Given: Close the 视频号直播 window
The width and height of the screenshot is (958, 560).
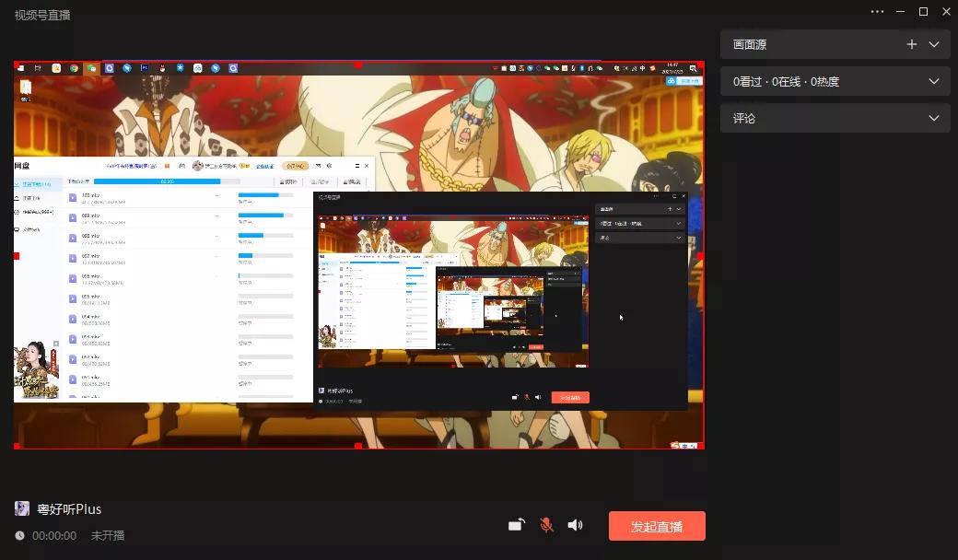Looking at the screenshot, I should 946,12.
